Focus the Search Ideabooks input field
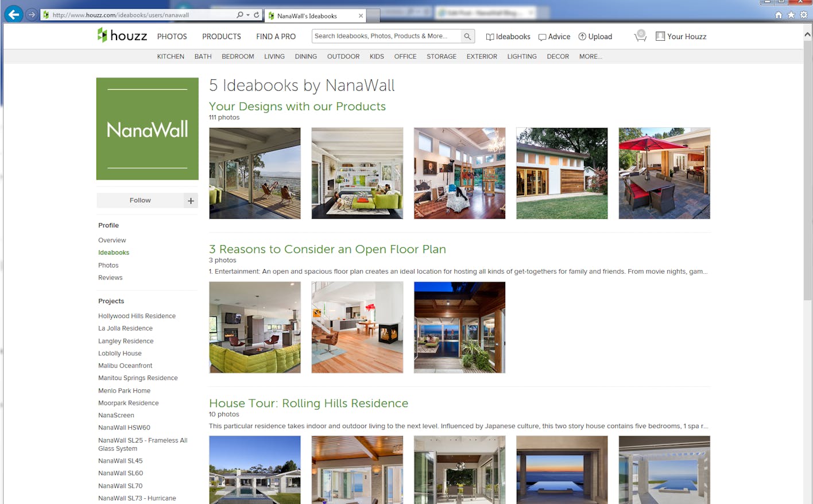813x504 pixels. pyautogui.click(x=386, y=36)
